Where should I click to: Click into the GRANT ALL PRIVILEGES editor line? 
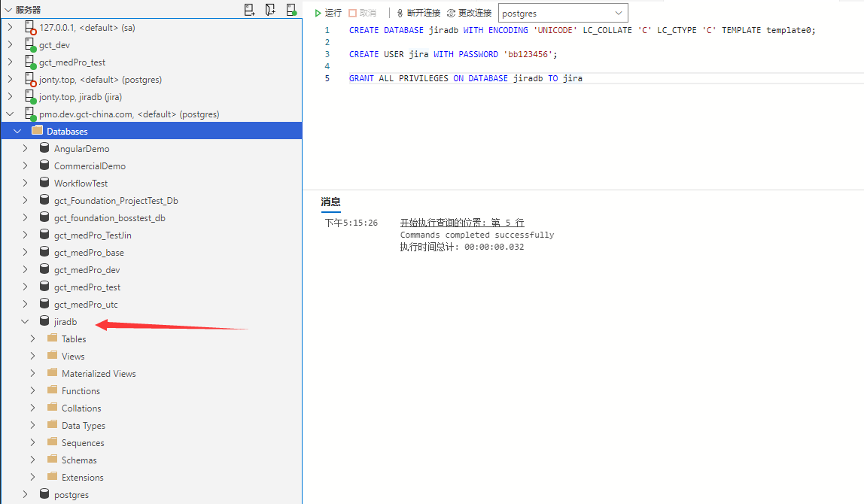[x=465, y=78]
